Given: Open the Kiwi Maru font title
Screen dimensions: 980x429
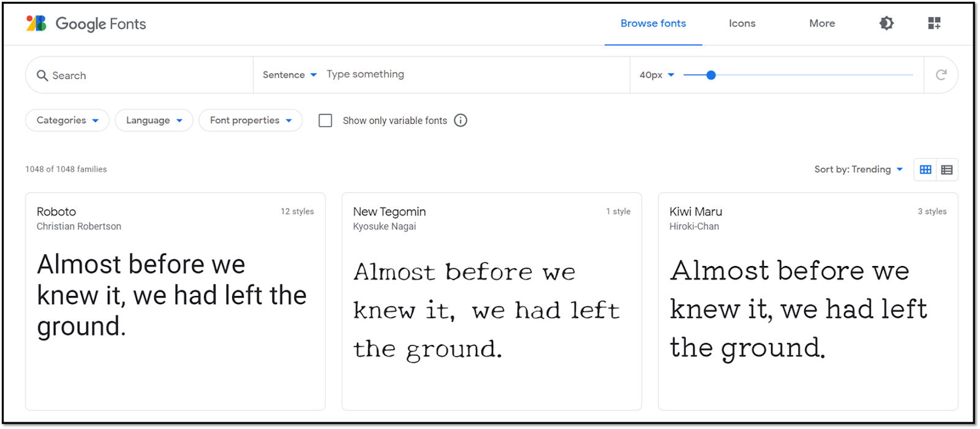Looking at the screenshot, I should click(x=696, y=211).
